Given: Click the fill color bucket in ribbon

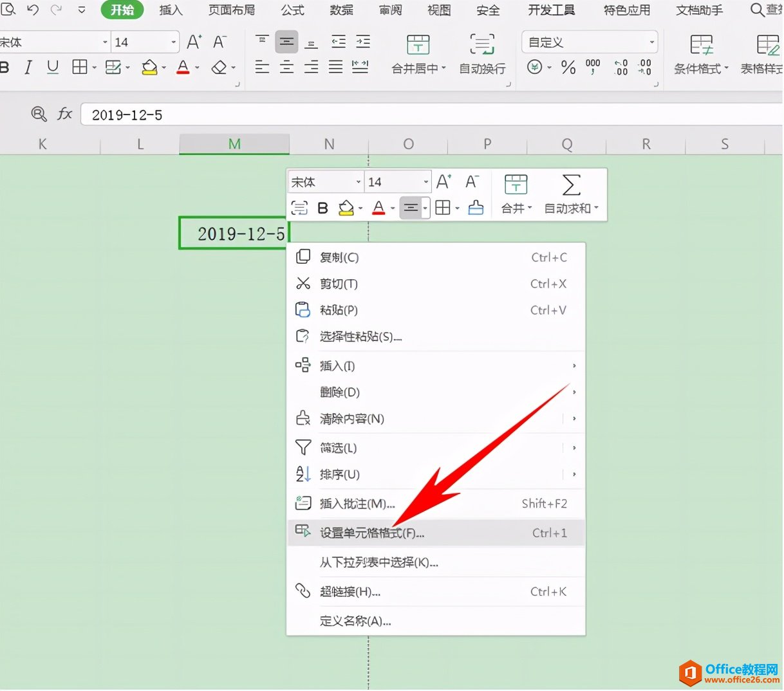Looking at the screenshot, I should pos(149,67).
